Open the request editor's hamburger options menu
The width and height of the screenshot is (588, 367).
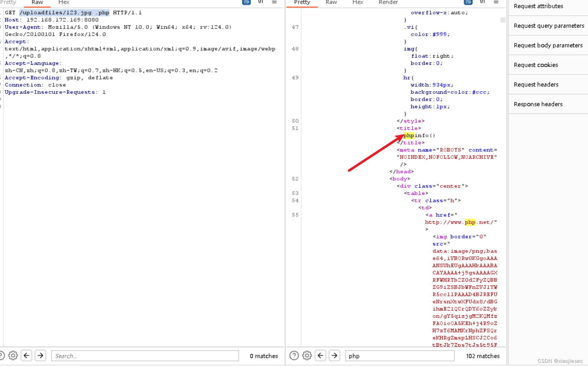(274, 2)
